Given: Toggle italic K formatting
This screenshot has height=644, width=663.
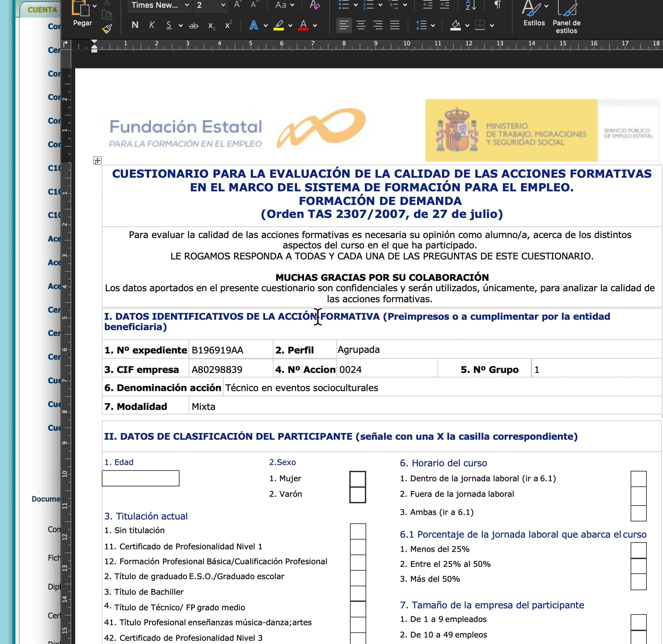Looking at the screenshot, I should (152, 25).
